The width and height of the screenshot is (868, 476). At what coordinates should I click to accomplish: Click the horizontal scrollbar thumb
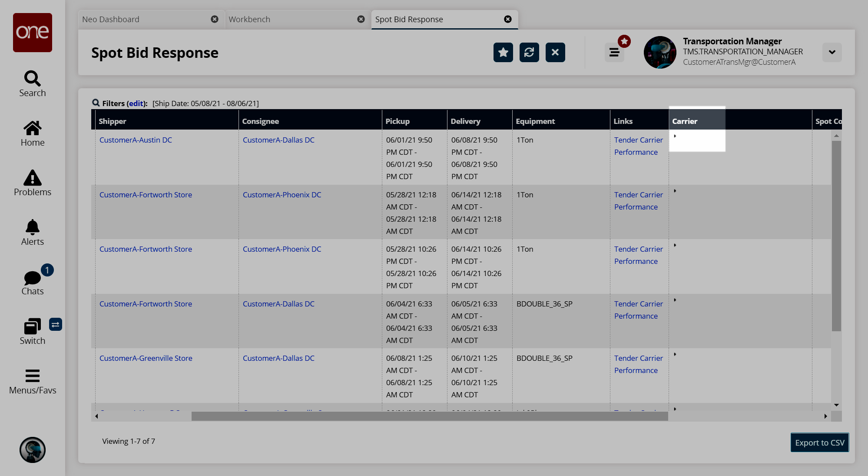(x=429, y=416)
